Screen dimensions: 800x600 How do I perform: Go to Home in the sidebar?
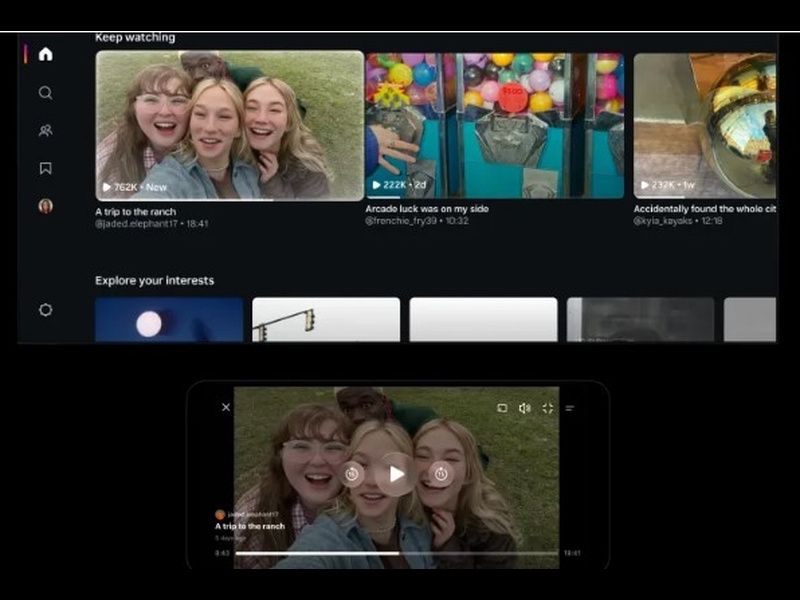(x=45, y=54)
